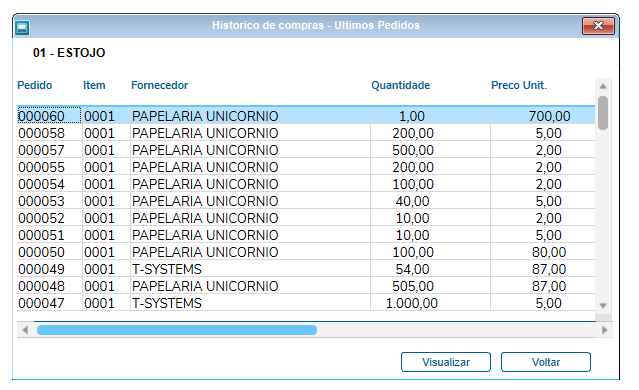The image size is (639, 390).
Task: Click the Visualizar button
Action: pos(445,362)
